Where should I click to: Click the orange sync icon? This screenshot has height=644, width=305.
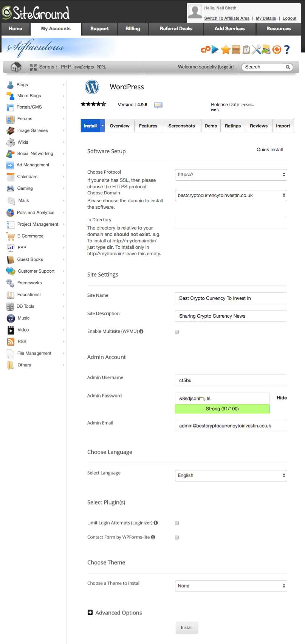point(277,50)
